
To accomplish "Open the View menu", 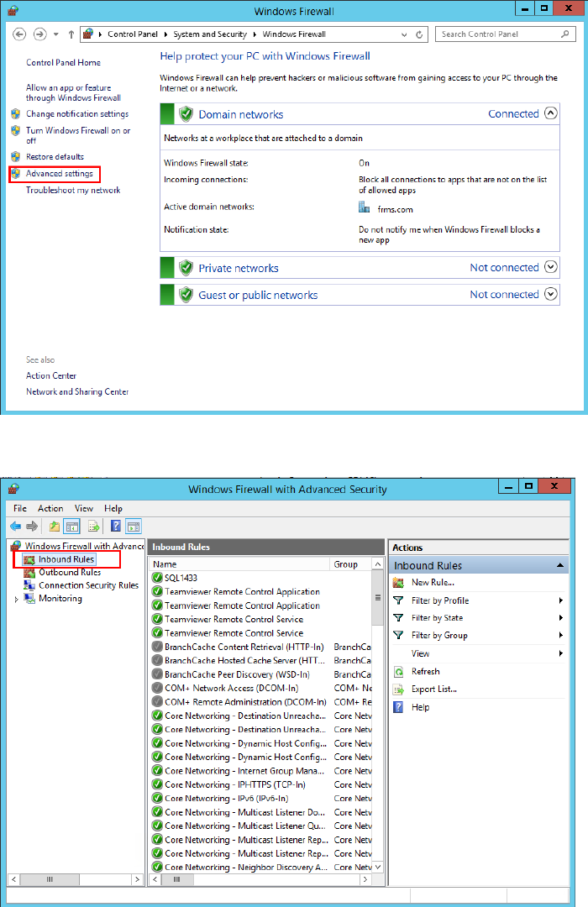I will (84, 508).
